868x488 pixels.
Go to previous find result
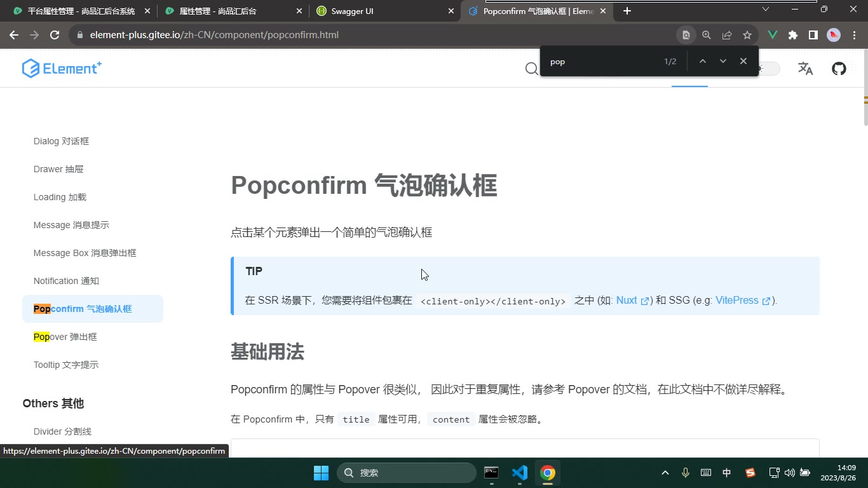(702, 61)
